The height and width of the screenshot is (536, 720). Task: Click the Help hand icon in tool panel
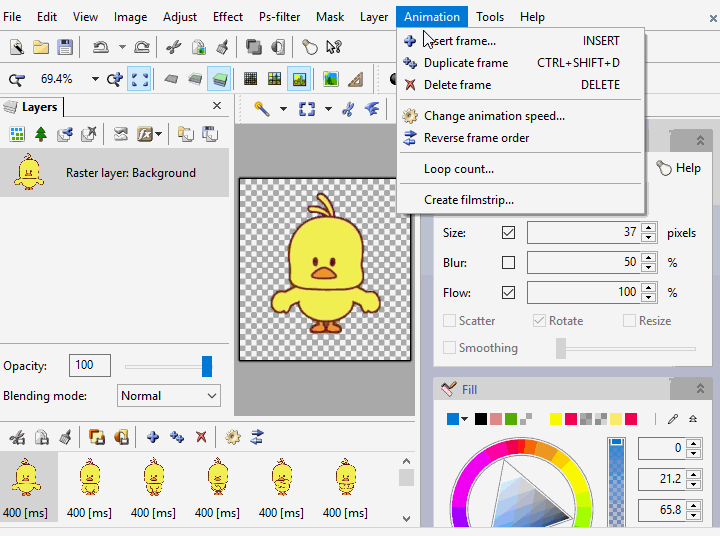click(664, 168)
